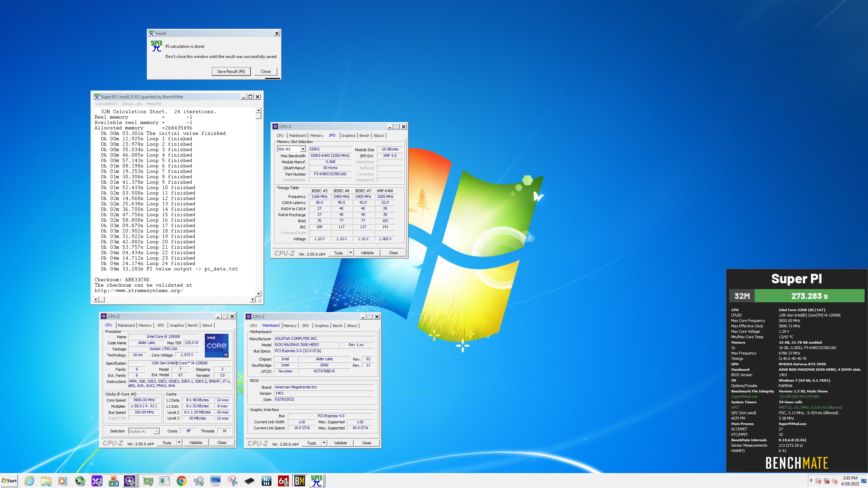Select Memory tab in SPD CPU-Z window

[x=317, y=136]
